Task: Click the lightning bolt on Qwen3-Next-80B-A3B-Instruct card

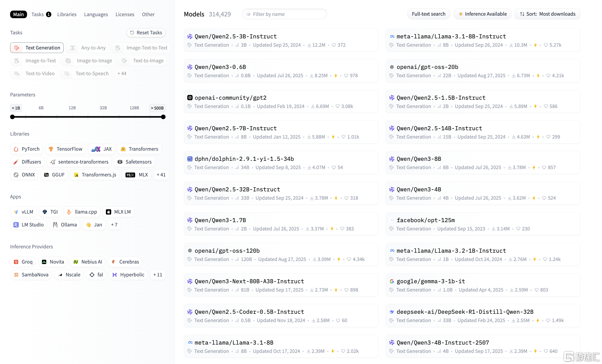Action: [x=336, y=290]
